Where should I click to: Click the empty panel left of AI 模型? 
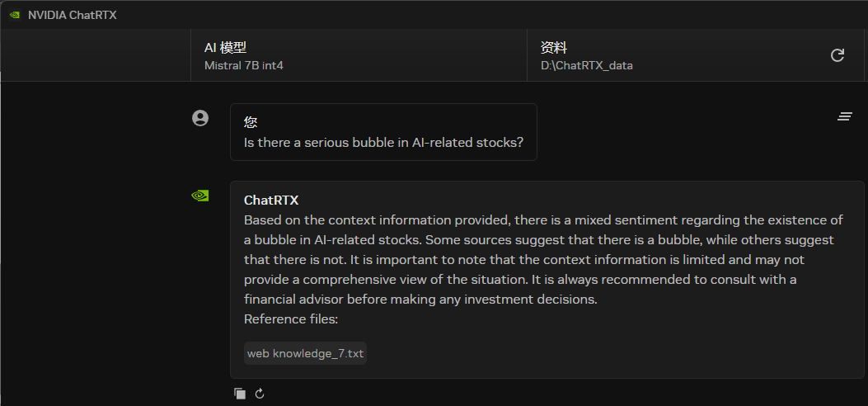(95, 55)
